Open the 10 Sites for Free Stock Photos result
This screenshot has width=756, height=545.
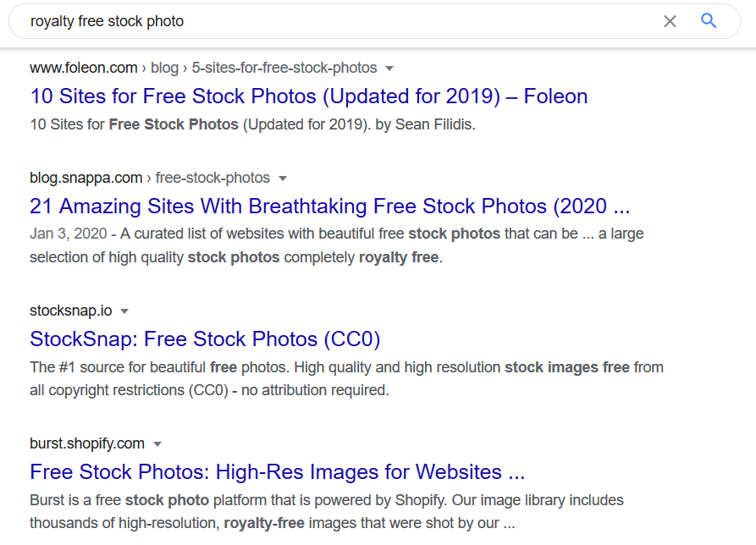[x=308, y=96]
